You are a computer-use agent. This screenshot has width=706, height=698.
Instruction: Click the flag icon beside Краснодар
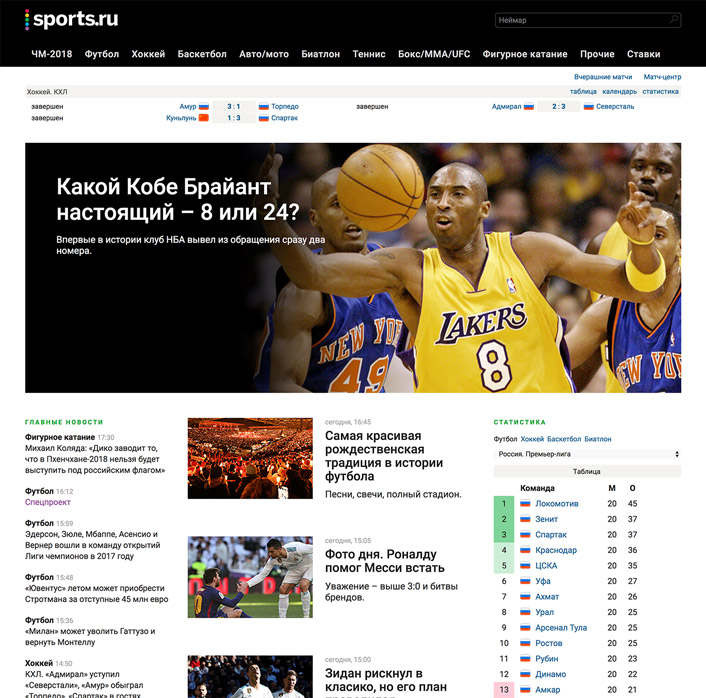(525, 550)
